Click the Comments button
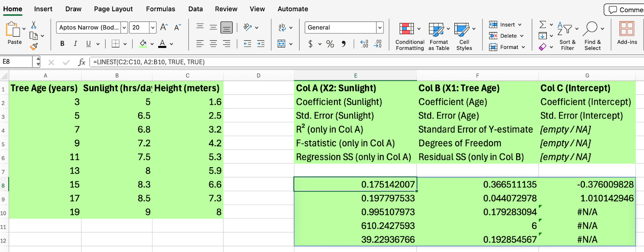 point(625,10)
